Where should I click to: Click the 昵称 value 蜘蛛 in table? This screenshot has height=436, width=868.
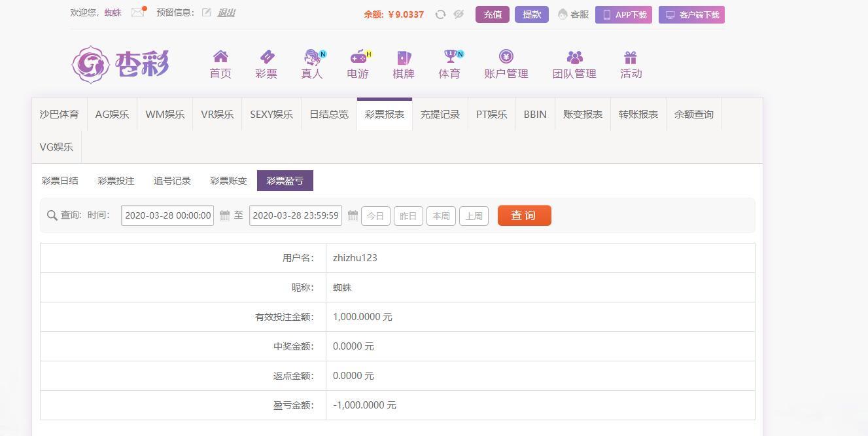342,287
